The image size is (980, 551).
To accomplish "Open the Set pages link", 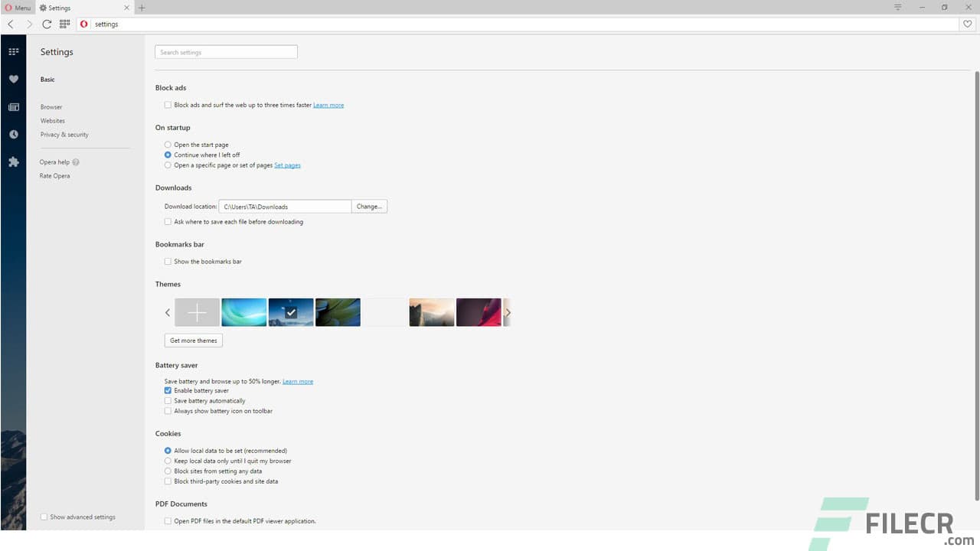I will (x=287, y=165).
